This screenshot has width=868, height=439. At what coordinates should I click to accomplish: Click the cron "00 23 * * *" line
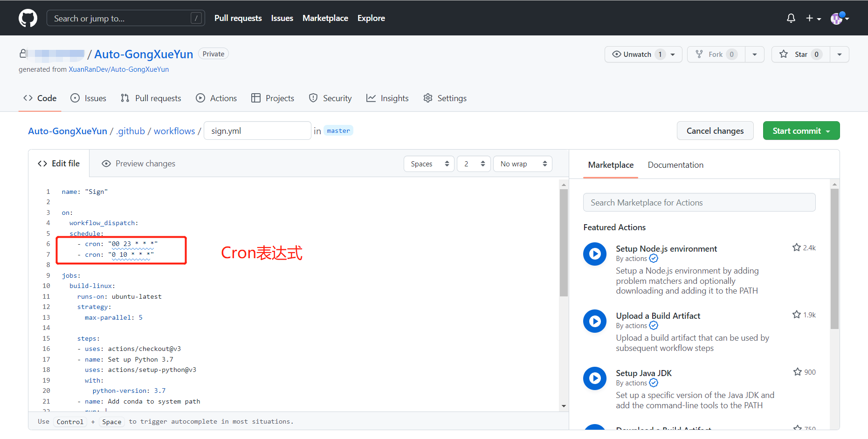(x=117, y=244)
